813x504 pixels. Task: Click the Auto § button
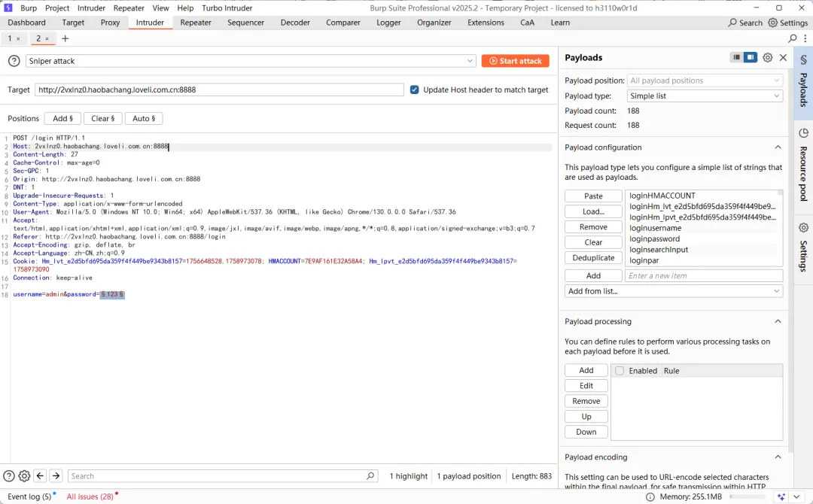pyautogui.click(x=144, y=119)
